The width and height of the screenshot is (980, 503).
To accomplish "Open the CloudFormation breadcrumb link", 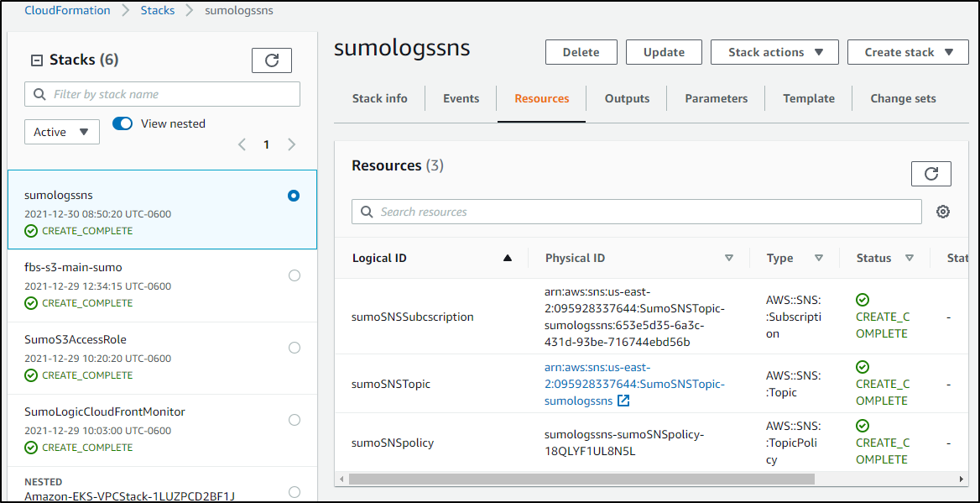I will coord(67,11).
